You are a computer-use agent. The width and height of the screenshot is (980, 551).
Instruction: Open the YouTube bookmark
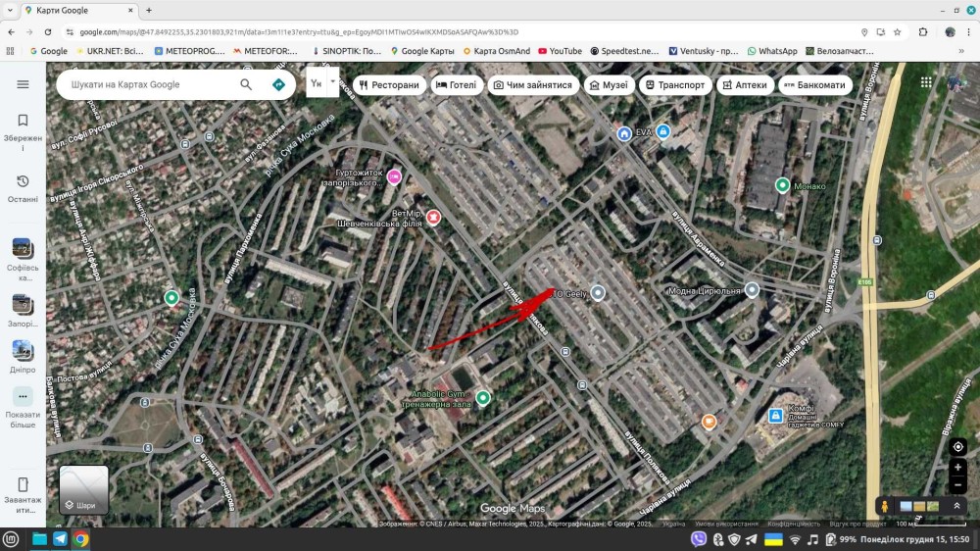point(558,51)
